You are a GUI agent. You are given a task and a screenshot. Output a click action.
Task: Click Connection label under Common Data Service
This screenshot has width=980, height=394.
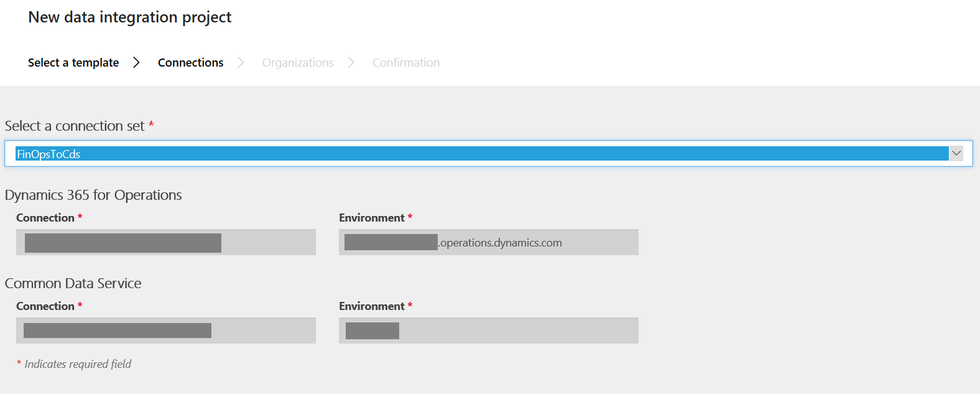pos(45,306)
